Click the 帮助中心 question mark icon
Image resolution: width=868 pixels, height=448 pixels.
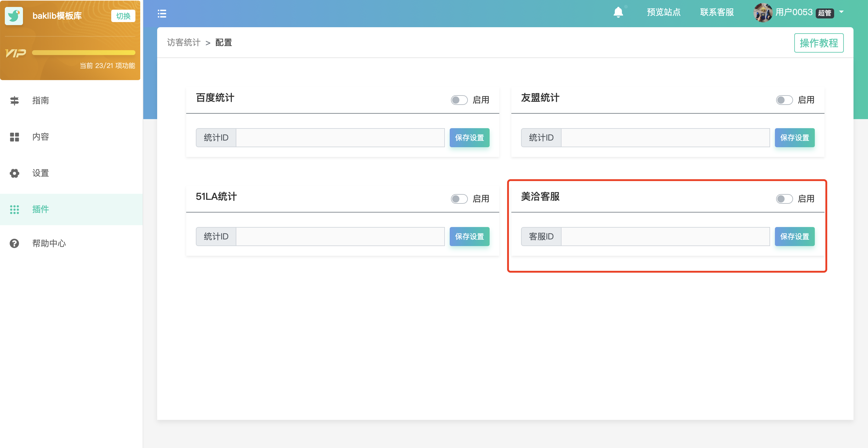(x=15, y=243)
